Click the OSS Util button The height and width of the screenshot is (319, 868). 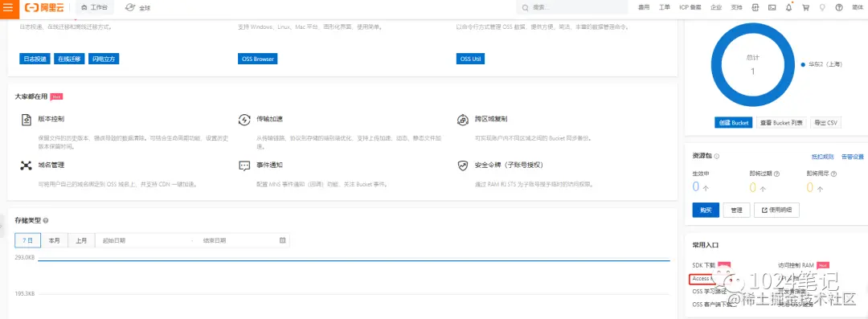470,59
